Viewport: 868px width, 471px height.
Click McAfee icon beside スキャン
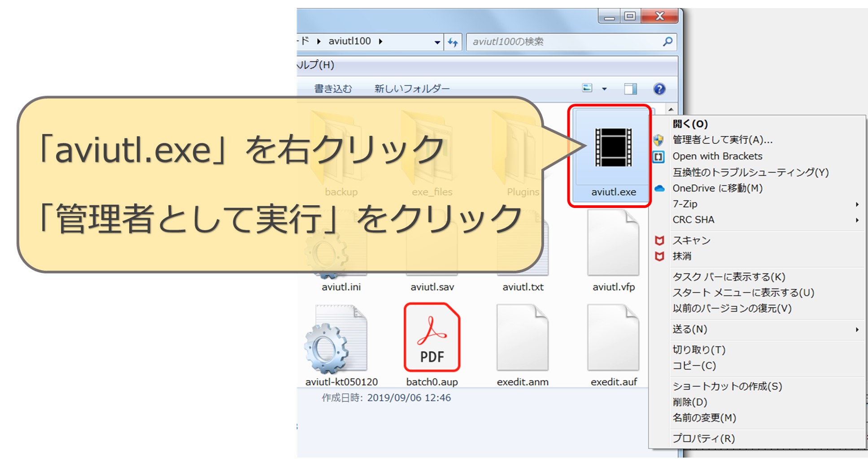(x=659, y=241)
